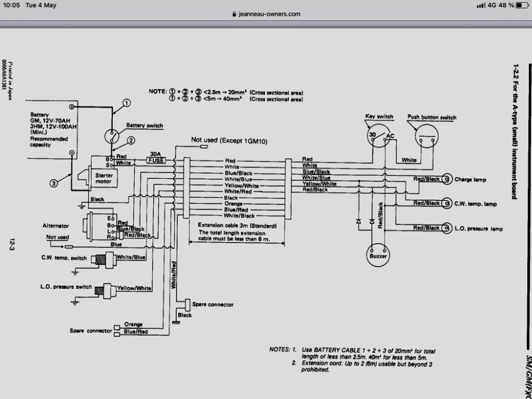The image size is (532, 399).
Task: Tap the 10:05 clock in status bar
Action: point(11,5)
